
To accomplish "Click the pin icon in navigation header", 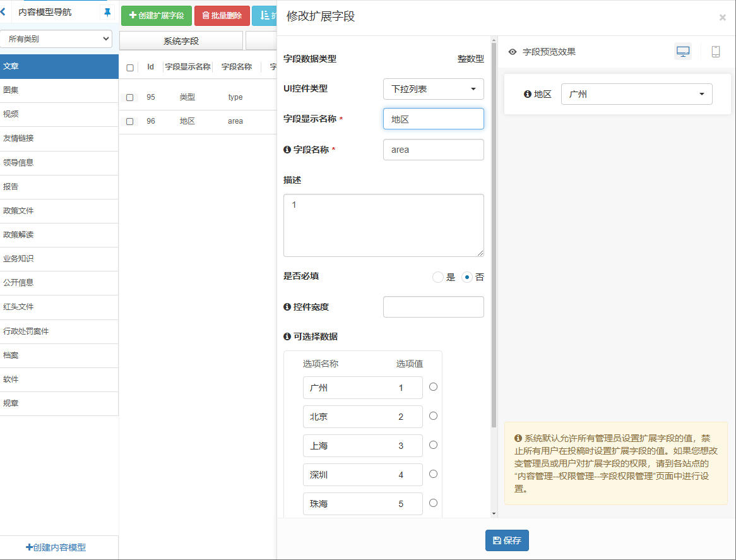I will (107, 12).
